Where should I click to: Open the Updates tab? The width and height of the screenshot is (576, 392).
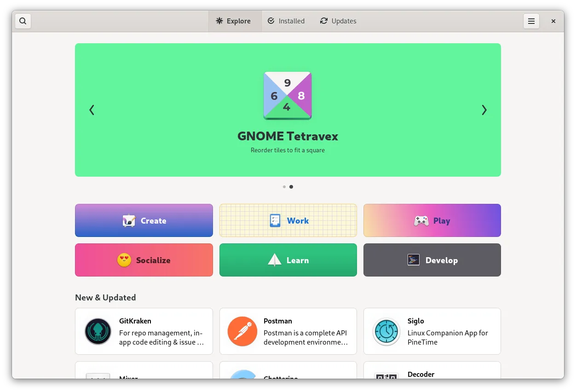(338, 21)
